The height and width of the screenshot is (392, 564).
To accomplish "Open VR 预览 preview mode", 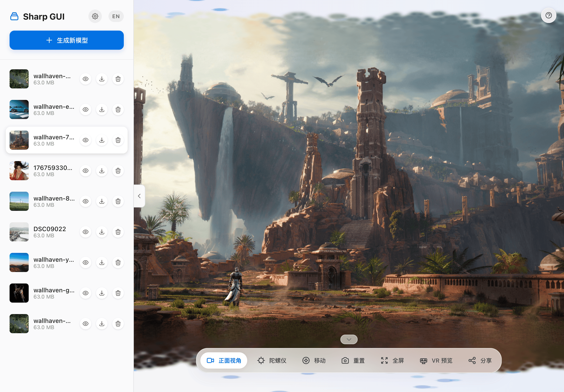I will pyautogui.click(x=436, y=360).
